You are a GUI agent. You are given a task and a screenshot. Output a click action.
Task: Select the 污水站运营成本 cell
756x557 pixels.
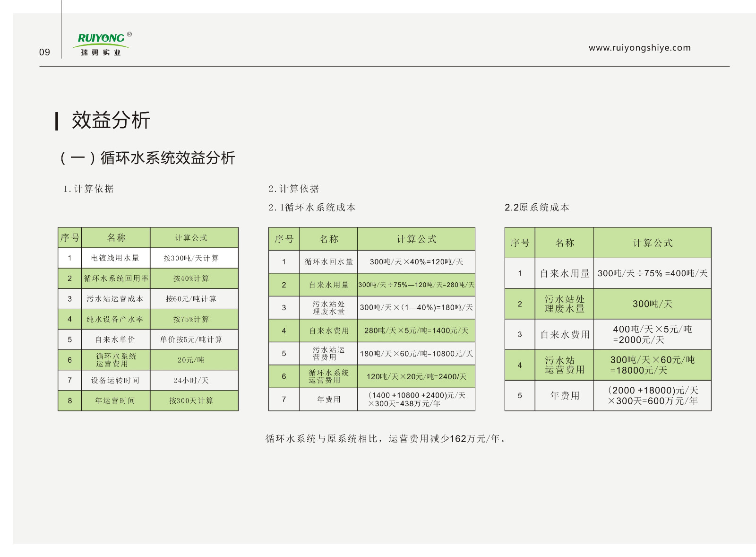point(116,299)
